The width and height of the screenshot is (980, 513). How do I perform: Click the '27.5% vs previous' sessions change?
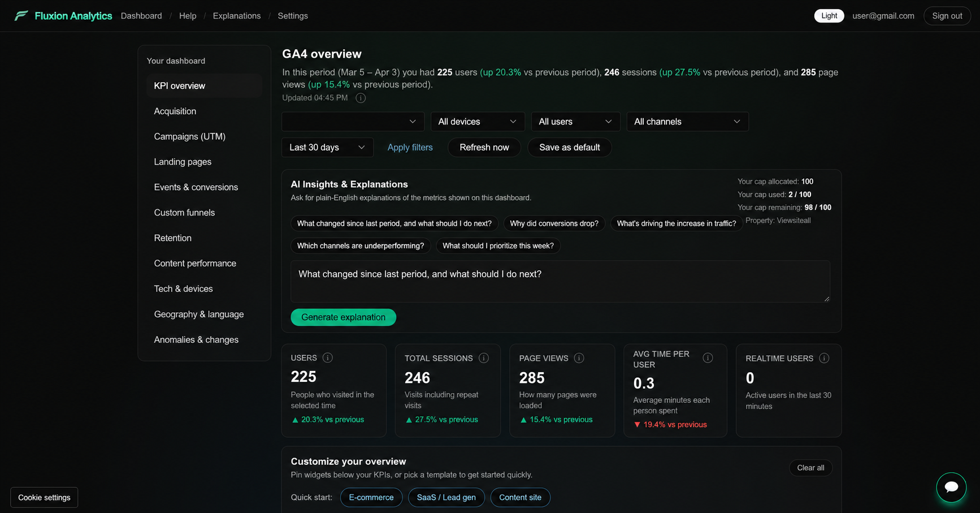coord(441,420)
